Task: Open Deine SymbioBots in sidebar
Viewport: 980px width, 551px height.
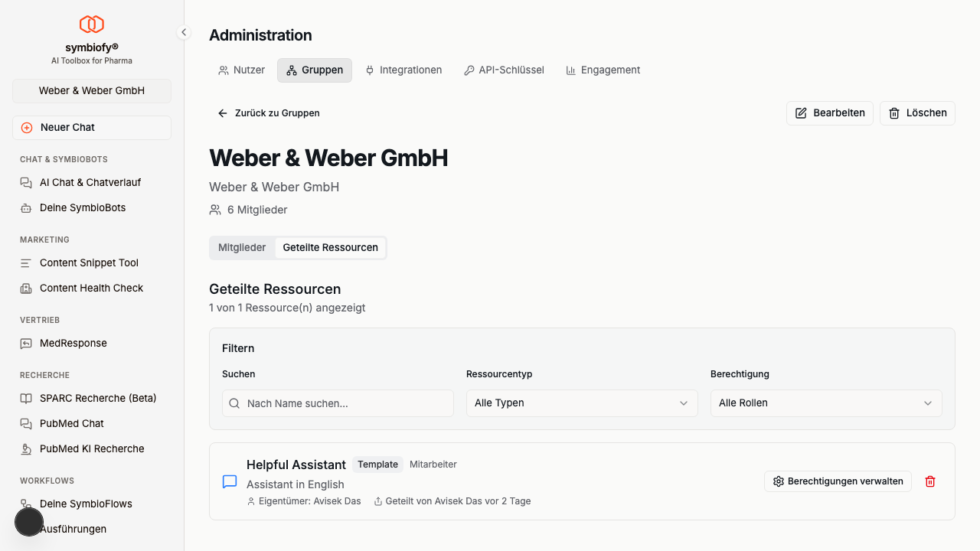Action: click(83, 208)
